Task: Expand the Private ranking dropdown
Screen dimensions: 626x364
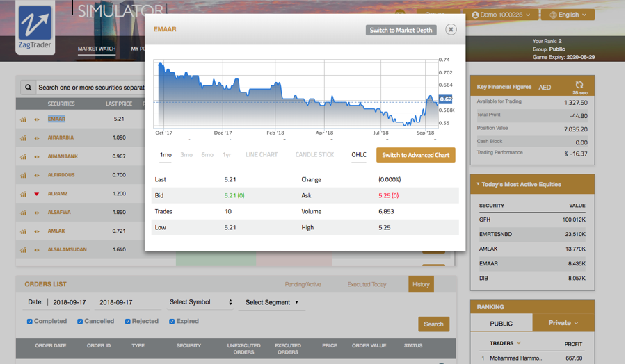Action: point(563,323)
